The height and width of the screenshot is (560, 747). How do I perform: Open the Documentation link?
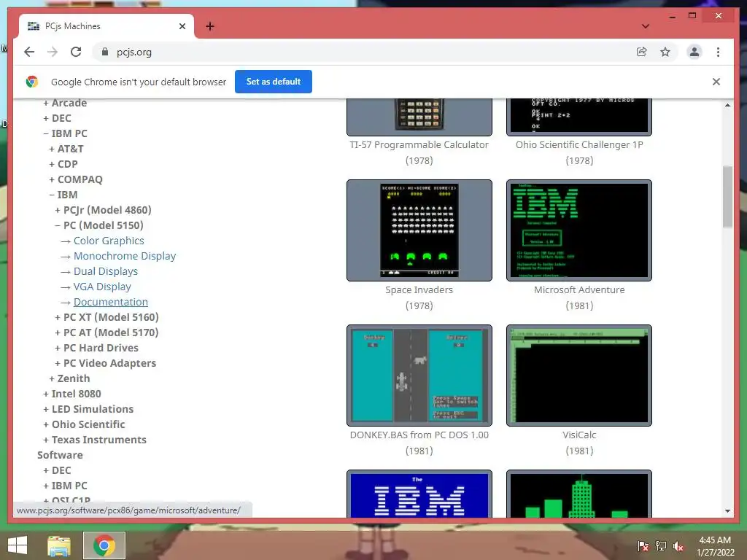(x=111, y=302)
